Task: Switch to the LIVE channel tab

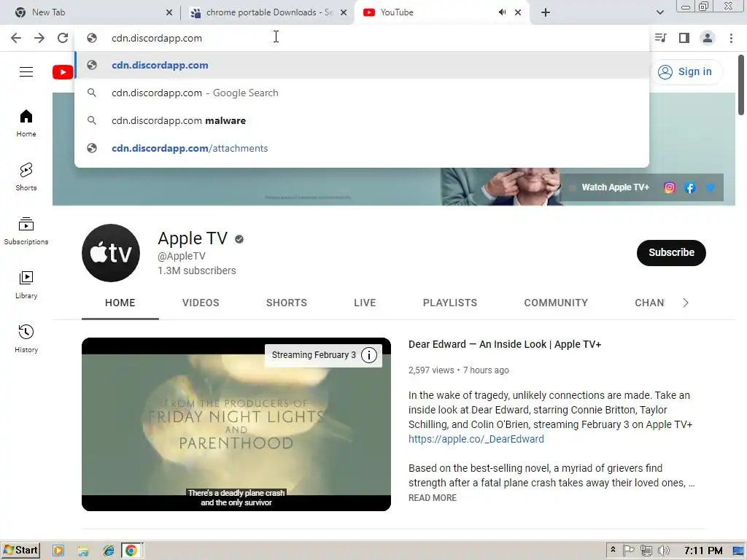Action: point(365,303)
